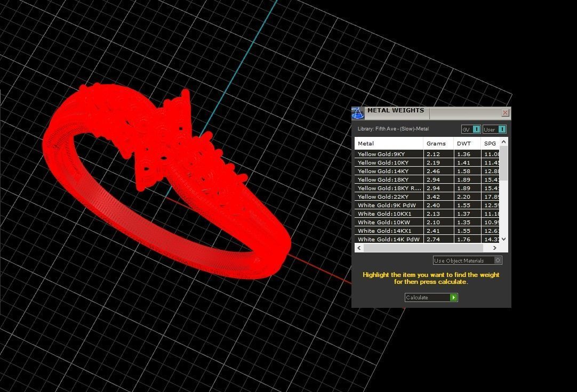Sort by Metal column header
The image size is (577, 392).
(389, 143)
